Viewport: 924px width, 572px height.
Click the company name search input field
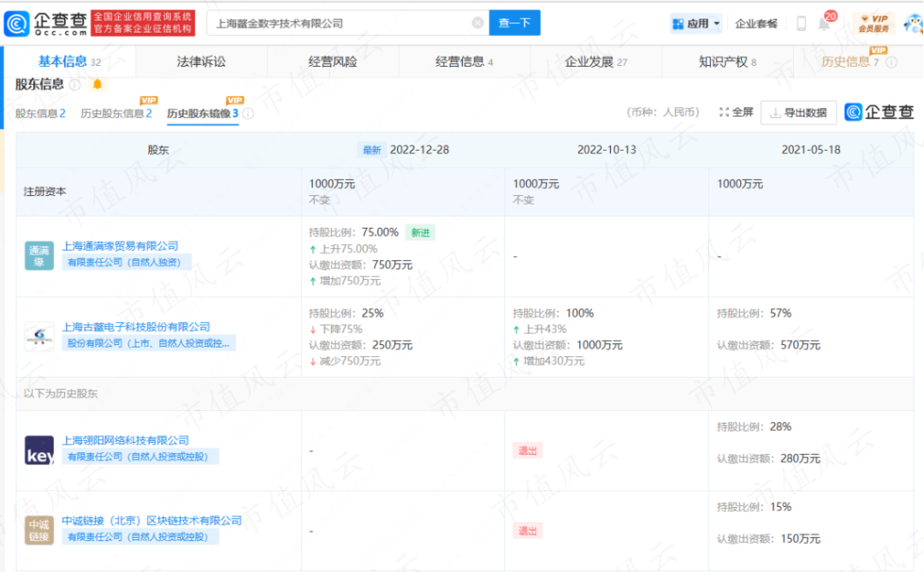[338, 23]
